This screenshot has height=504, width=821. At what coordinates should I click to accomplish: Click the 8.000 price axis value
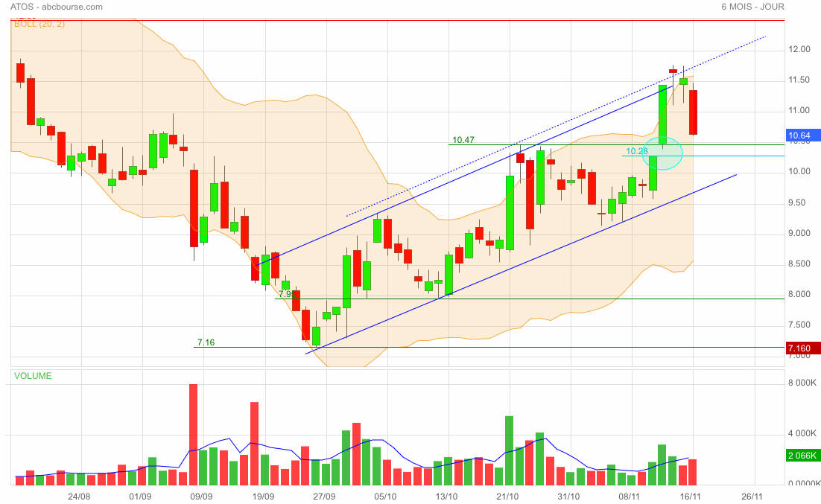pos(799,294)
